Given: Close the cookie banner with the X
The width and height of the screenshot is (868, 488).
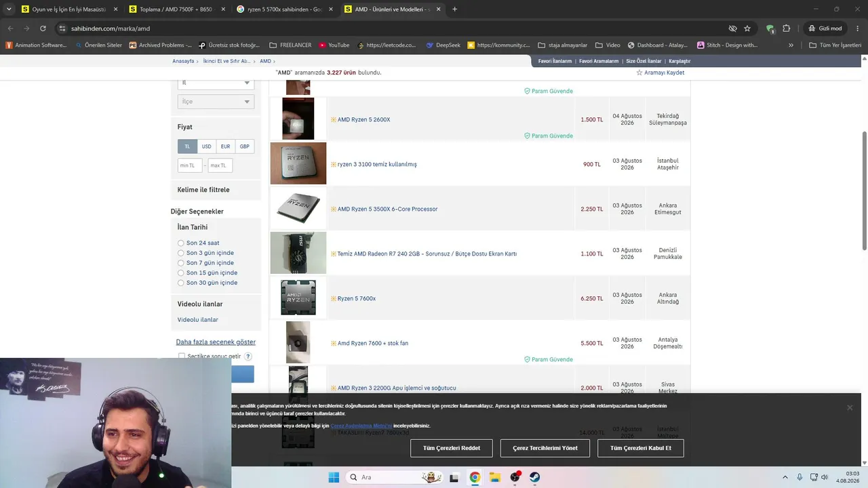Looking at the screenshot, I should (x=850, y=407).
